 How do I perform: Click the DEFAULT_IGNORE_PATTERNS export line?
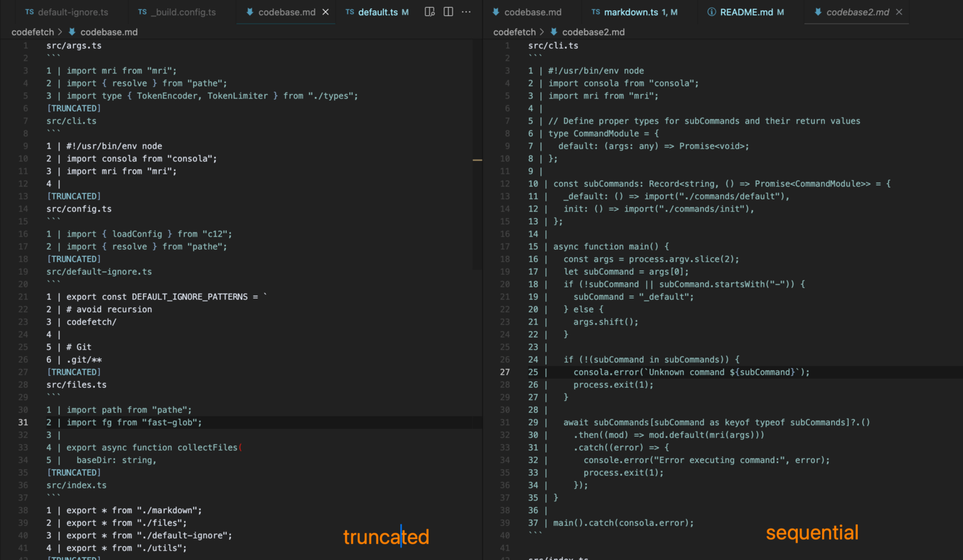click(x=157, y=296)
